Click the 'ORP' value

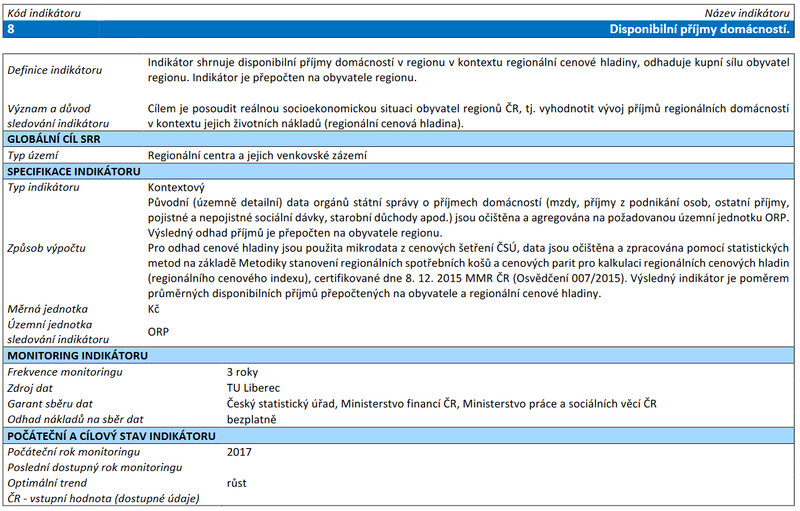pos(158,332)
